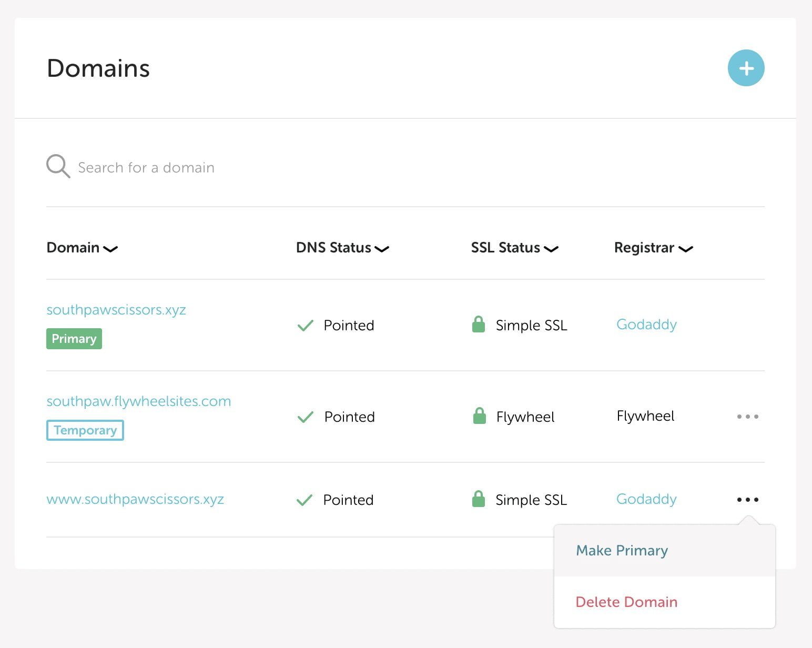The image size is (812, 648).
Task: Select Make Primary from the open menu
Action: click(x=622, y=550)
